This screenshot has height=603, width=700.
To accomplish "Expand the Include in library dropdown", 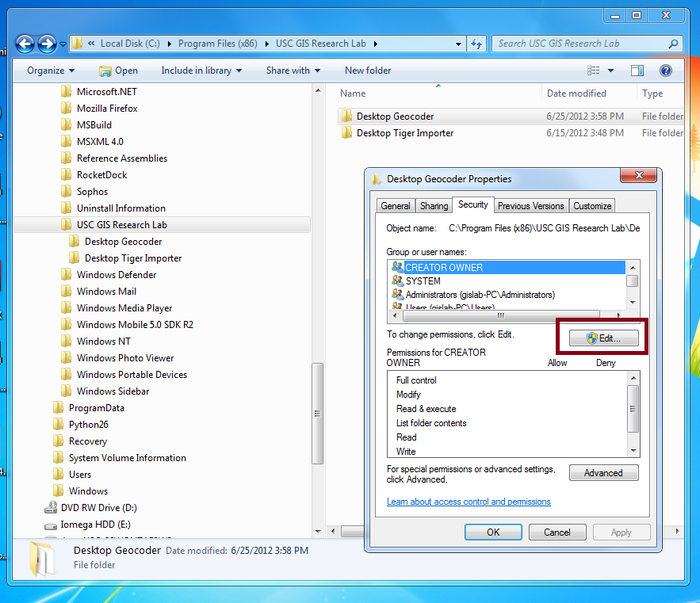I will [x=196, y=71].
